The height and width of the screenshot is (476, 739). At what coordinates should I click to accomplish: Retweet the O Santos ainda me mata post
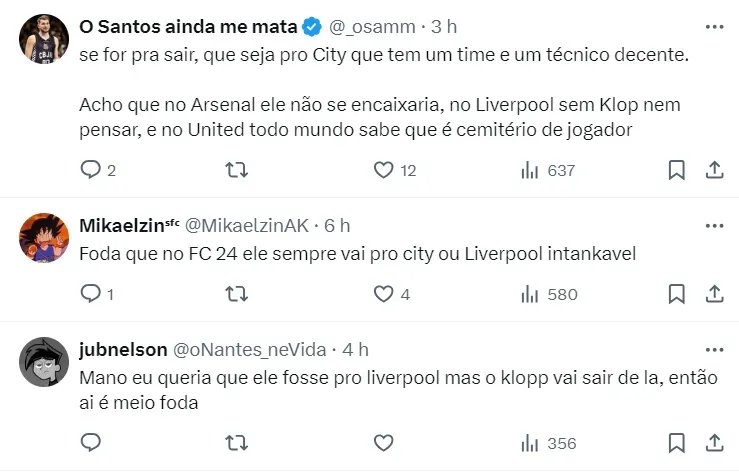pyautogui.click(x=237, y=170)
